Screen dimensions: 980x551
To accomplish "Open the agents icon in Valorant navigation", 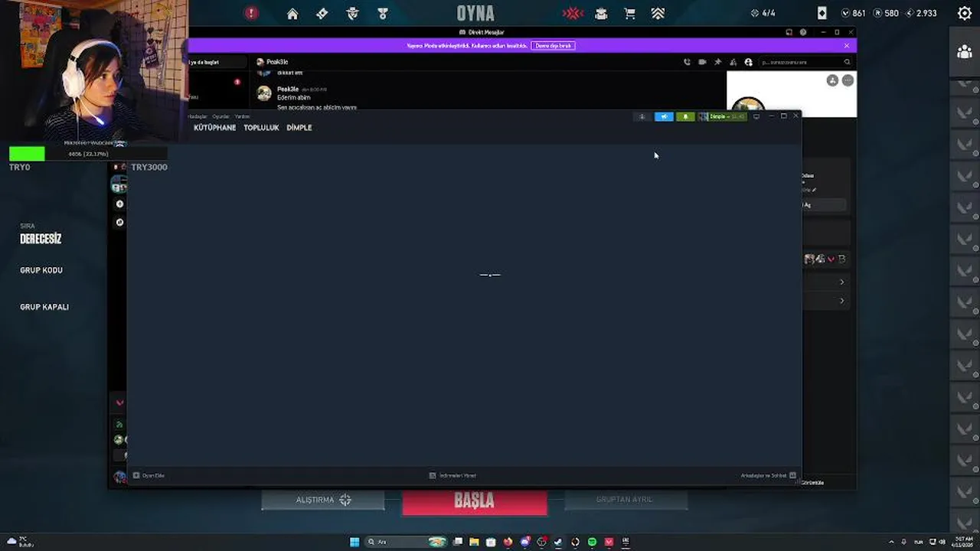I will 352,13.
